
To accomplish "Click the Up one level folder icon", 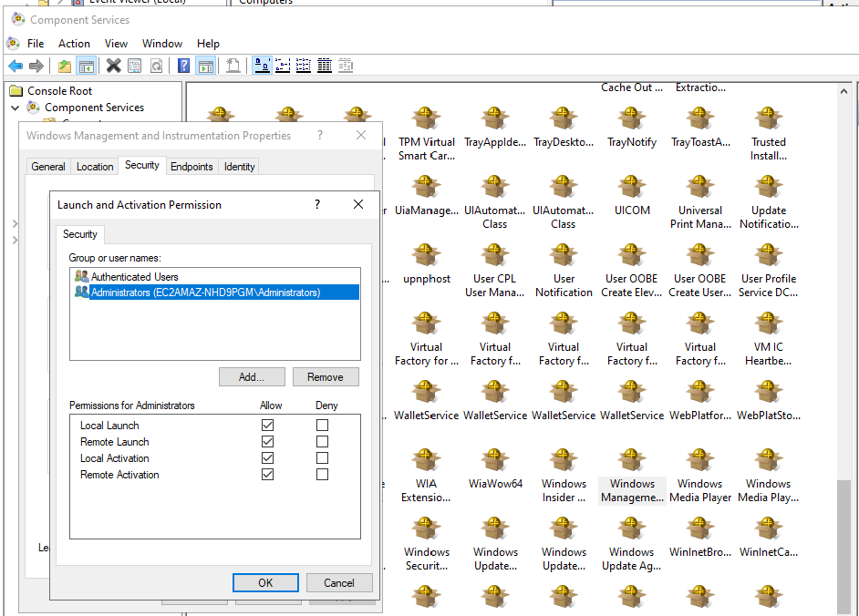I will point(64,66).
